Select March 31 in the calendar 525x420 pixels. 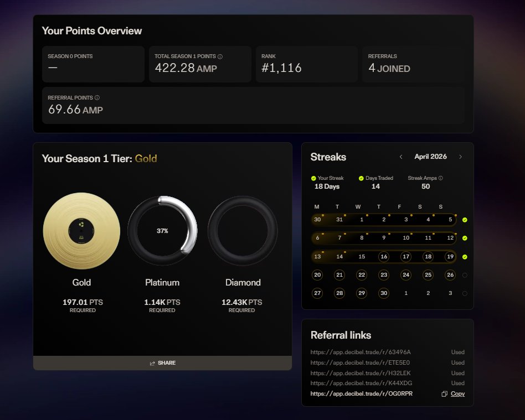(x=339, y=220)
